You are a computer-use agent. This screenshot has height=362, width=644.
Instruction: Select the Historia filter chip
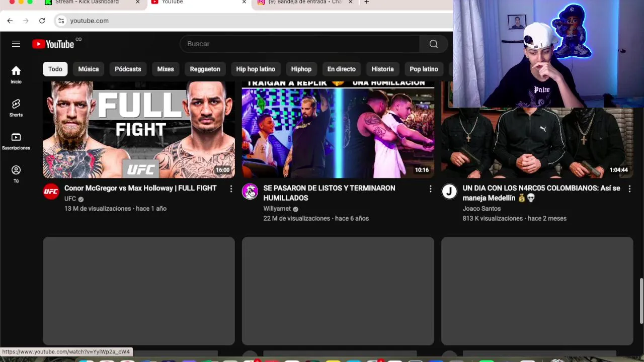point(383,69)
